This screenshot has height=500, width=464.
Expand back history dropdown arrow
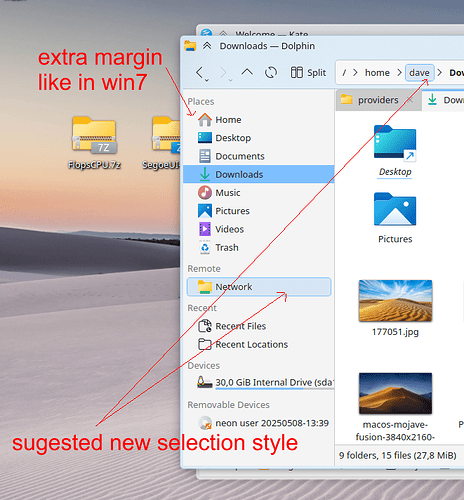point(207,80)
